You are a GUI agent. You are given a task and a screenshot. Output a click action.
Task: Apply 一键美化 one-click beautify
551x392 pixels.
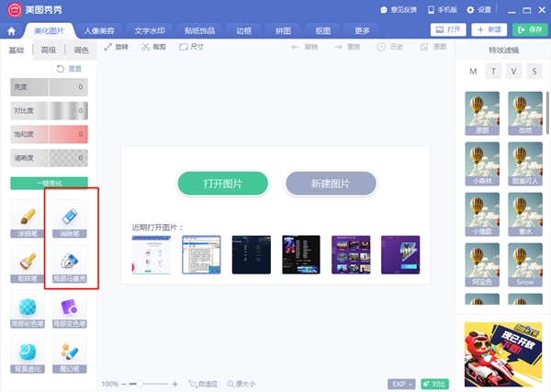[x=49, y=183]
